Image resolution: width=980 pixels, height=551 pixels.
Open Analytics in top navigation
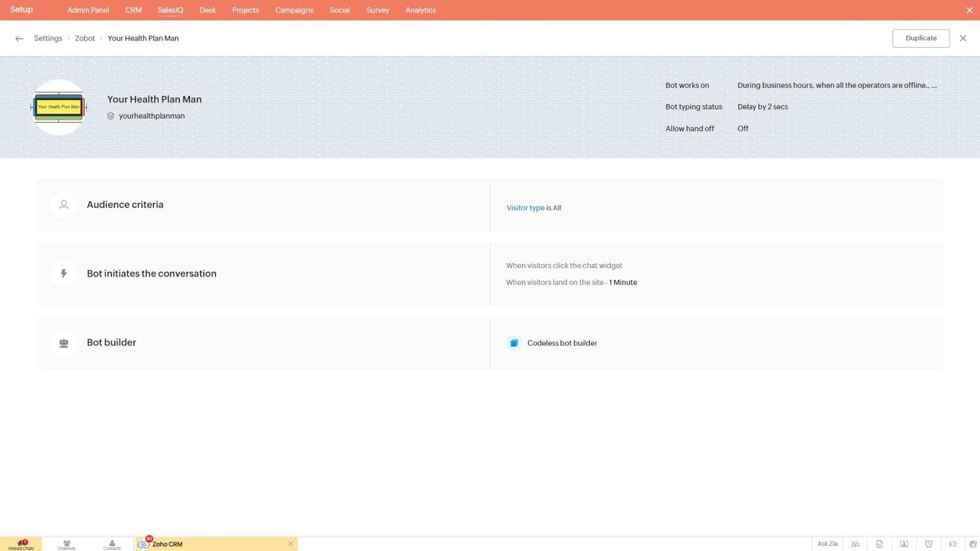421,10
